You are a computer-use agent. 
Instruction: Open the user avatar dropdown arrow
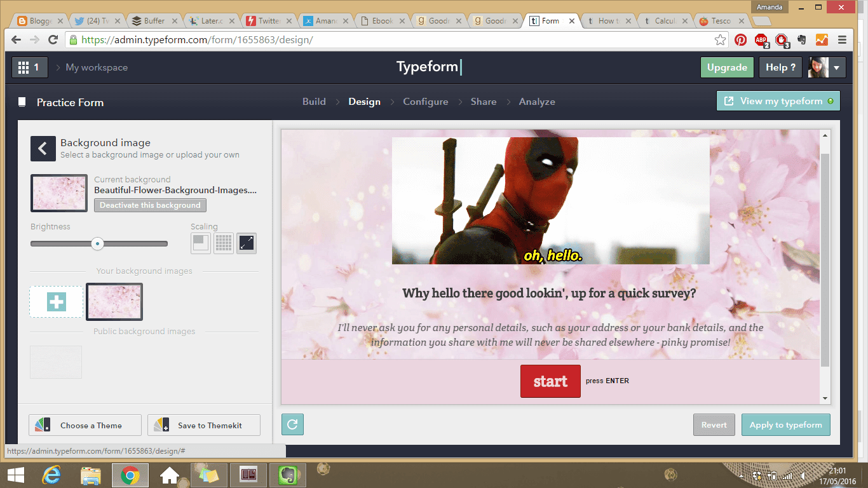pos(836,68)
